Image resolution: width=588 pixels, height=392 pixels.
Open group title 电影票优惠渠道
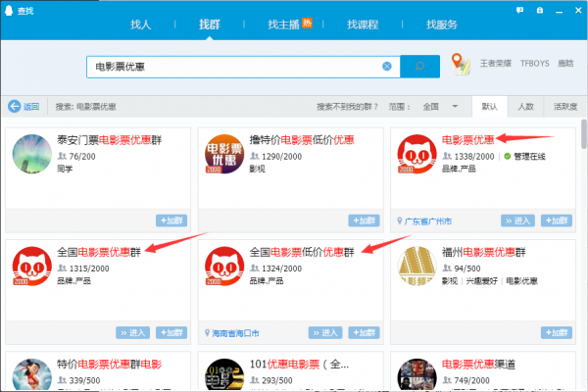478,364
